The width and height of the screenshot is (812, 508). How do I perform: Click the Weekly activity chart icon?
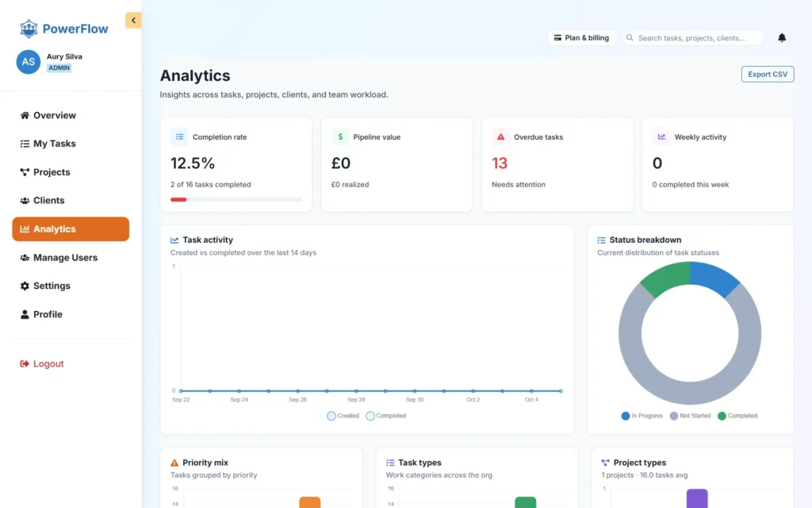pos(661,137)
